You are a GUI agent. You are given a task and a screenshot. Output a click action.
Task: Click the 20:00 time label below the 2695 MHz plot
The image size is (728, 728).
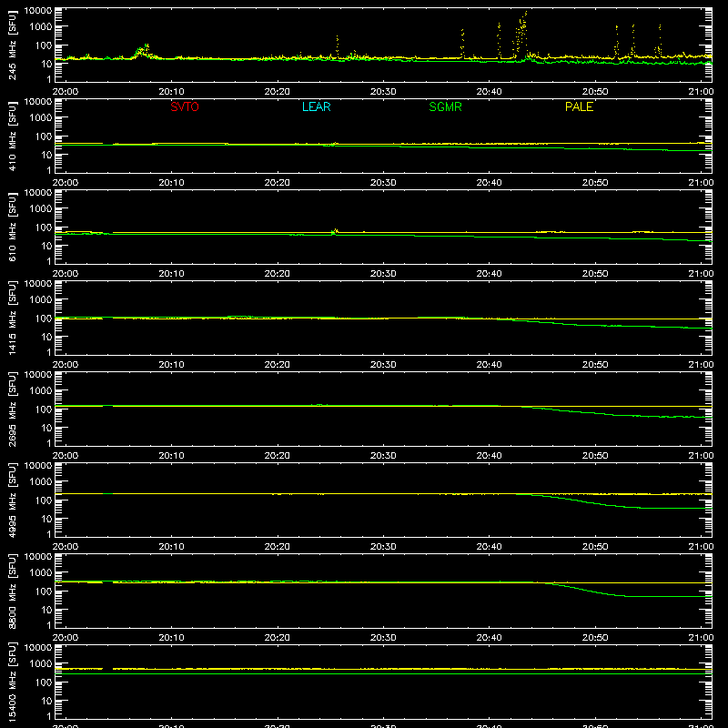click(66, 456)
